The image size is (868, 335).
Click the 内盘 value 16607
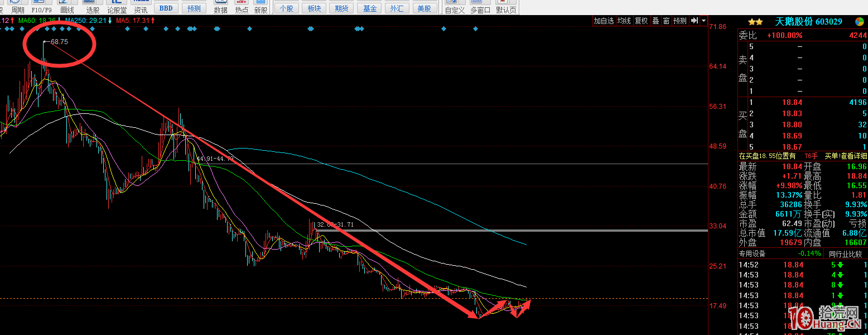856,243
